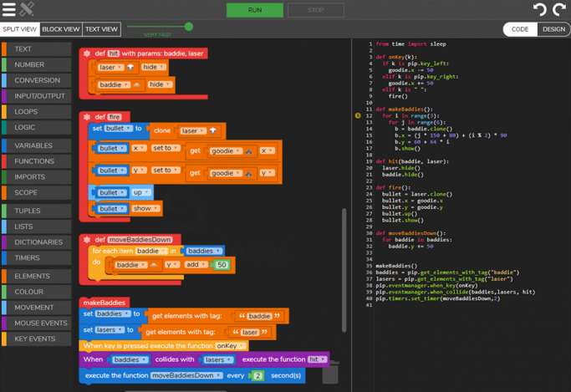The image size is (571, 392).
Task: Click the makeBaddies function call block
Action: tap(105, 303)
